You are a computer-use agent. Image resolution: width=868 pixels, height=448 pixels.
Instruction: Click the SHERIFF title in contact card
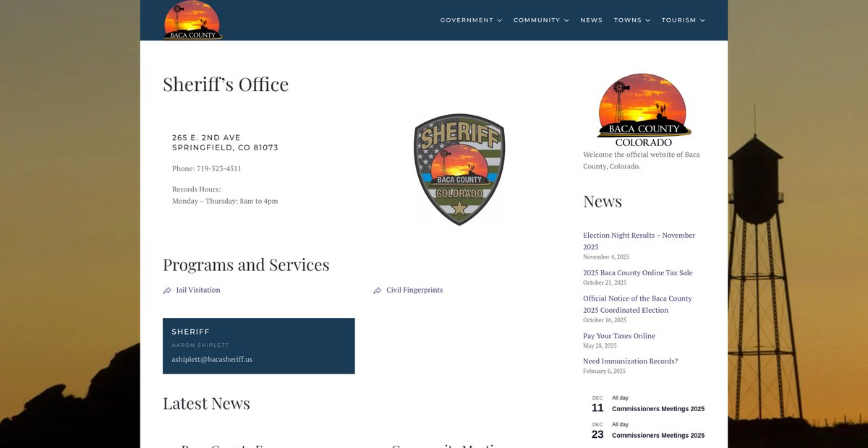(191, 332)
